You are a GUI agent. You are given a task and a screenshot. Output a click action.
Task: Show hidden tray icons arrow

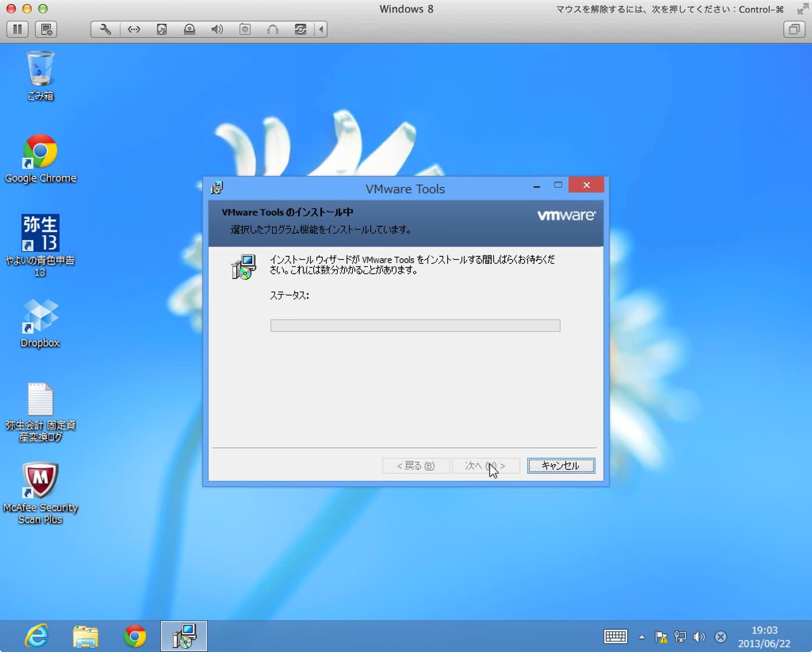tap(641, 637)
